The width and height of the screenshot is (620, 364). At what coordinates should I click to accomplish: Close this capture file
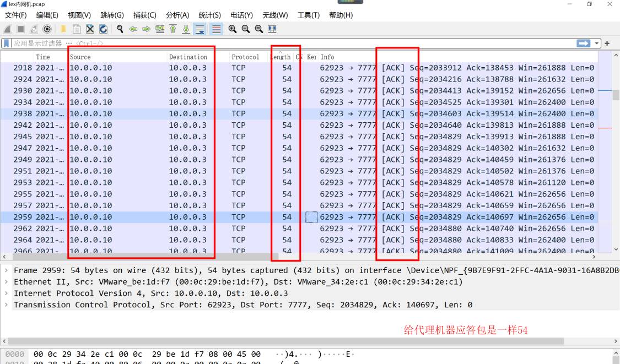click(90, 29)
